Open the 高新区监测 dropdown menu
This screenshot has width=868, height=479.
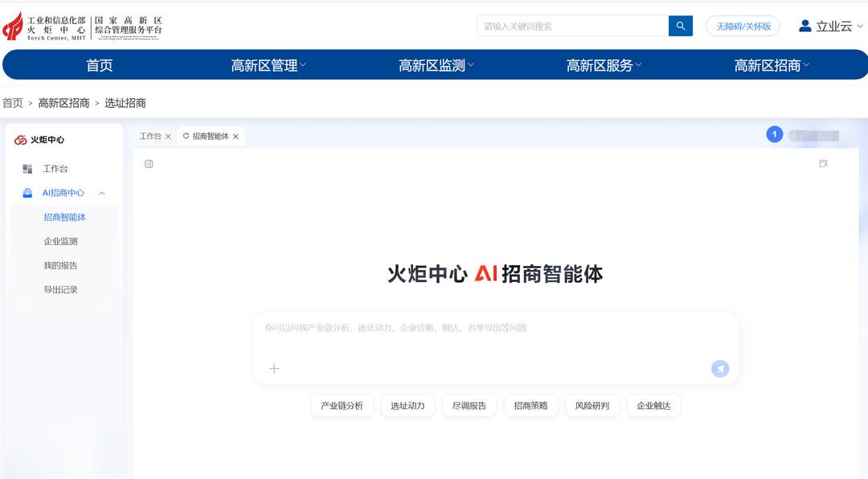pos(436,65)
